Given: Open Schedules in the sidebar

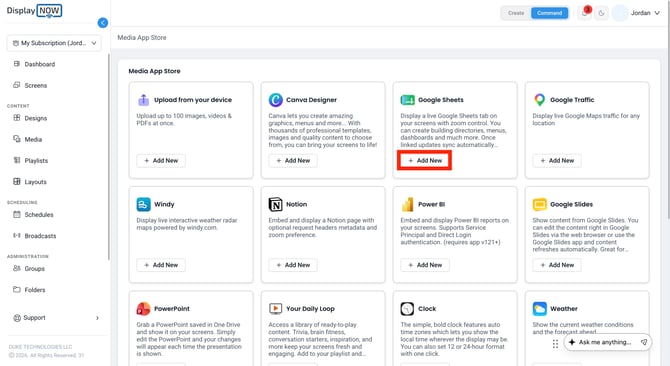Looking at the screenshot, I should click(x=39, y=215).
